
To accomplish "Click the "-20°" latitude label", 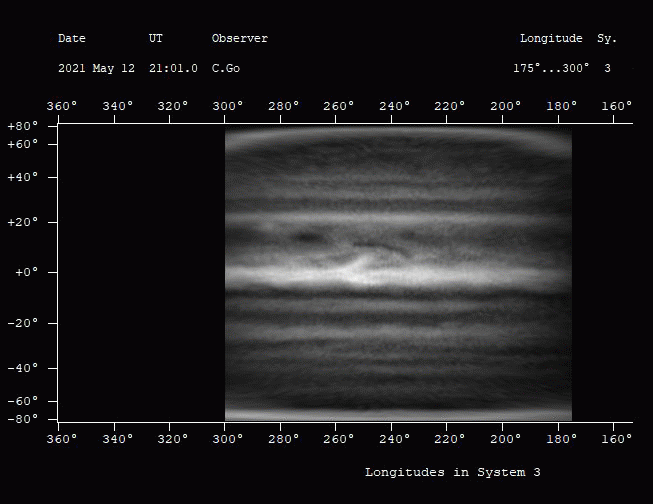I will pyautogui.click(x=23, y=323).
